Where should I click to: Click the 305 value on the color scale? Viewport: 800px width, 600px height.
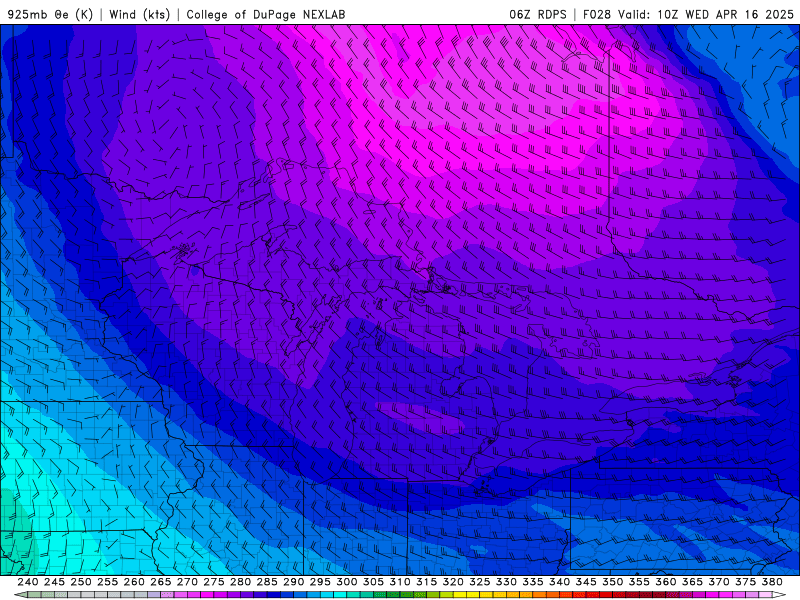pyautogui.click(x=373, y=582)
